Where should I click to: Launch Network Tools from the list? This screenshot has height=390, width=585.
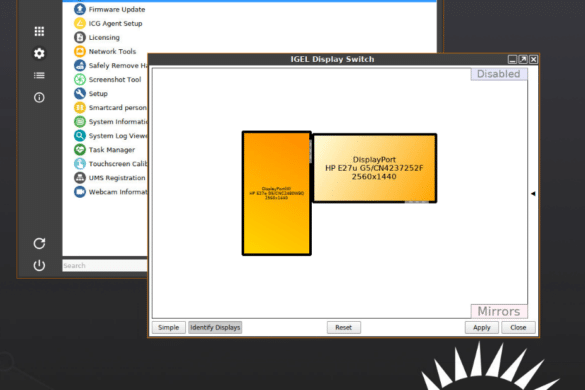[x=112, y=52]
